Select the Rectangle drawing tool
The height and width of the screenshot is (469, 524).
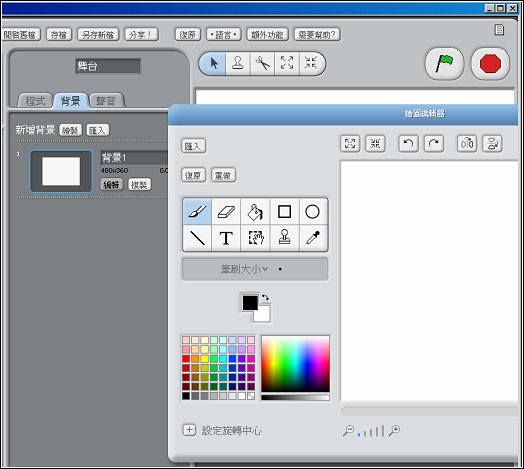[284, 212]
